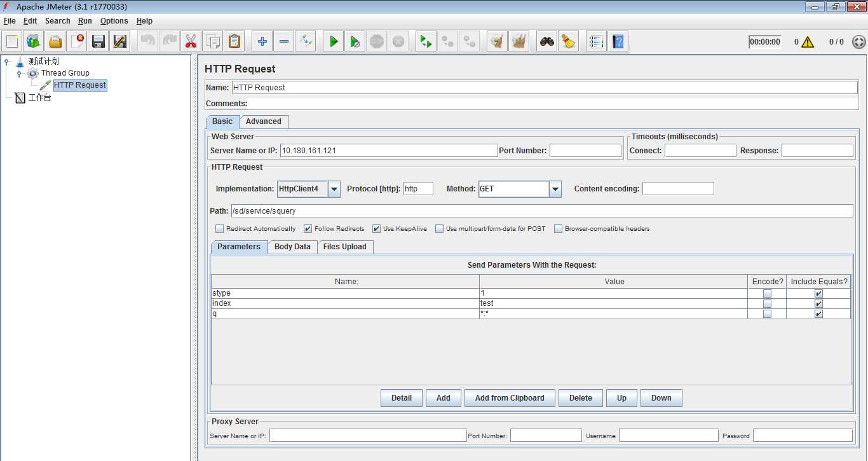Viewport: 868px width, 461px height.
Task: Click the Open file folder icon
Action: click(x=55, y=42)
